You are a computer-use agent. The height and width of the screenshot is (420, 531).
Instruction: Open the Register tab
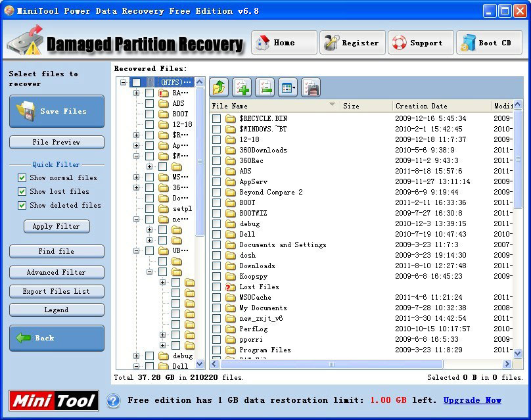tap(352, 43)
